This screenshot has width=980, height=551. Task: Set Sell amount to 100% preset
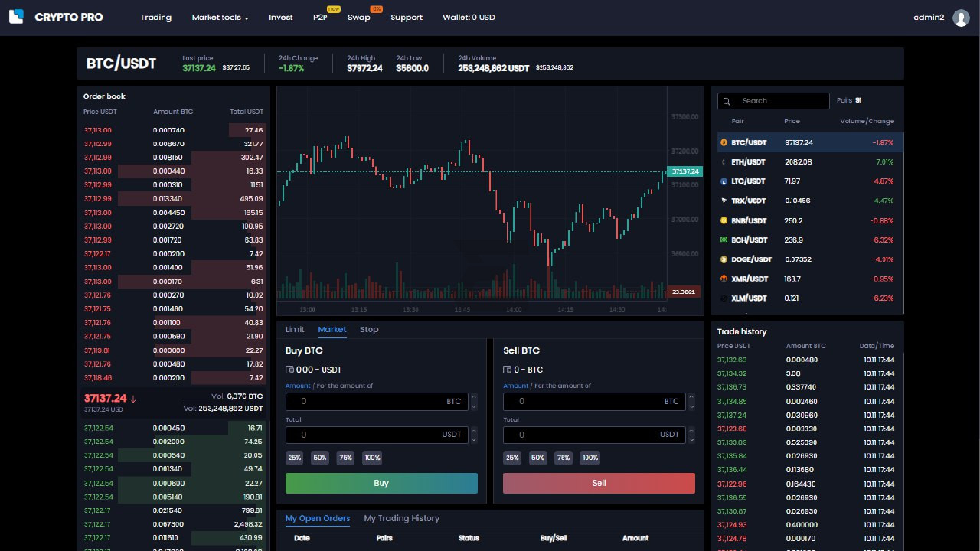click(x=590, y=458)
